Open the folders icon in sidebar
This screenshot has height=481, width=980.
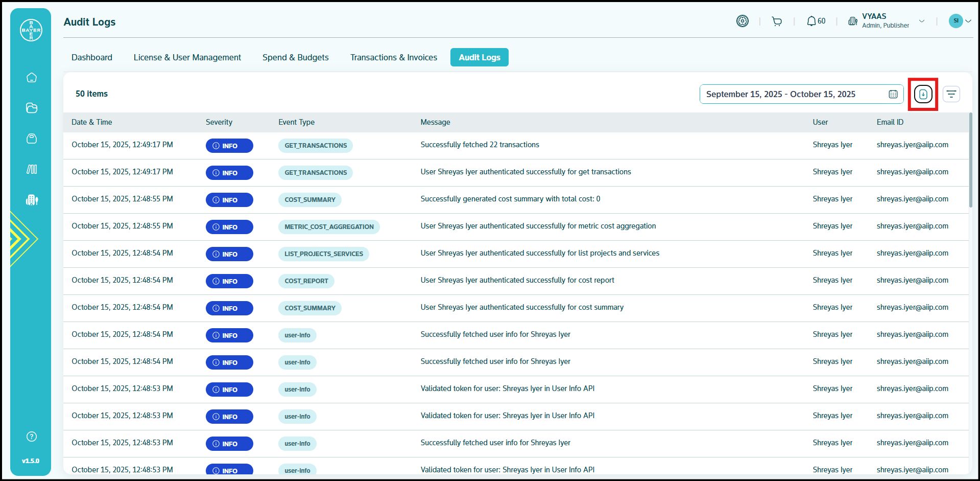coord(32,108)
